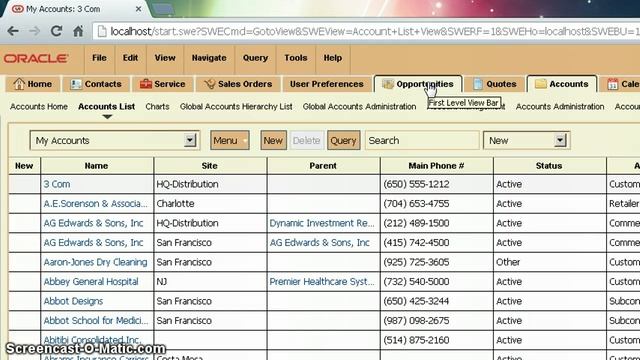Open the Help menu
The width and height of the screenshot is (640, 360).
pos(333,58)
